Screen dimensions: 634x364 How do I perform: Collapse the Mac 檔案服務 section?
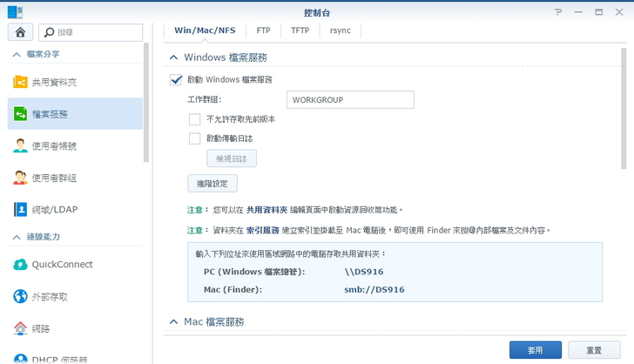[x=173, y=322]
